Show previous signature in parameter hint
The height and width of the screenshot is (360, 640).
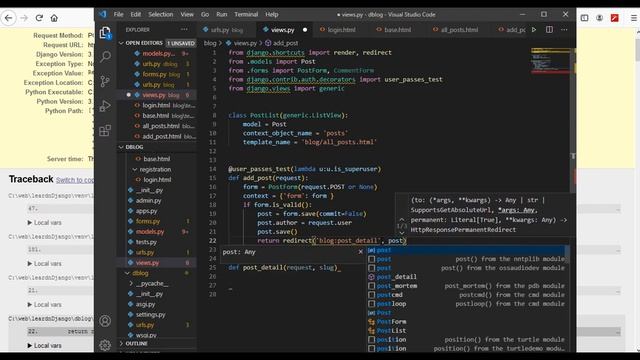pyautogui.click(x=402, y=220)
